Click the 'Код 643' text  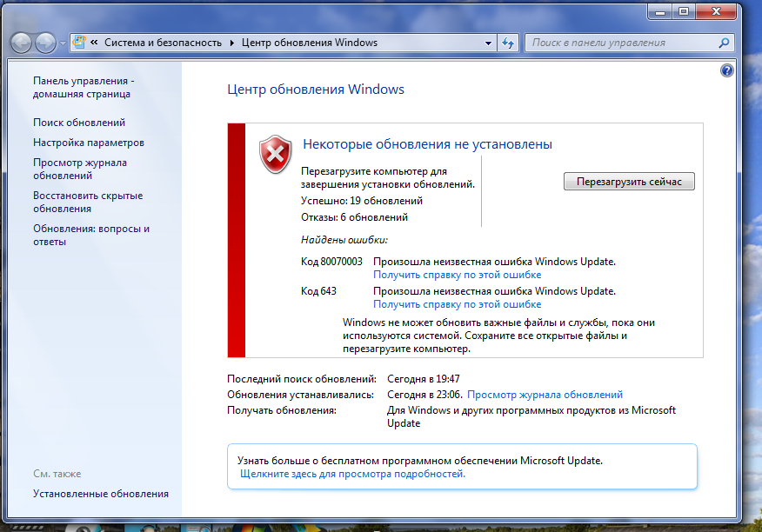coord(318,291)
